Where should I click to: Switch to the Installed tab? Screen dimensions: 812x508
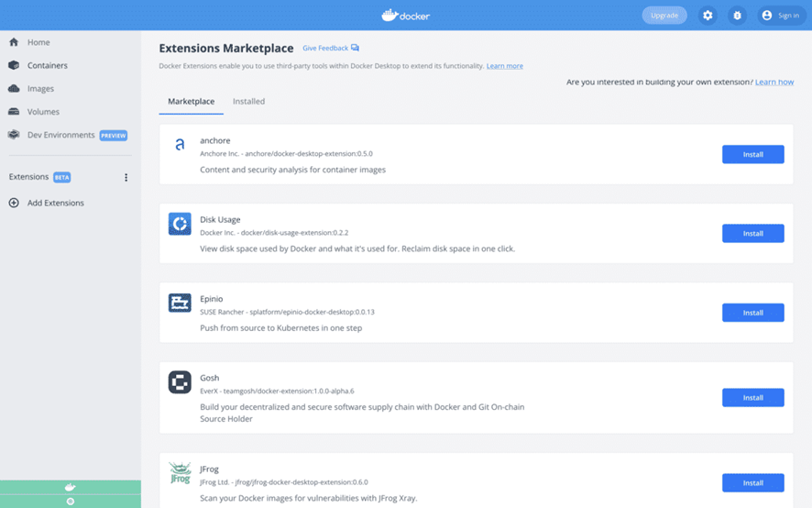pyautogui.click(x=248, y=102)
